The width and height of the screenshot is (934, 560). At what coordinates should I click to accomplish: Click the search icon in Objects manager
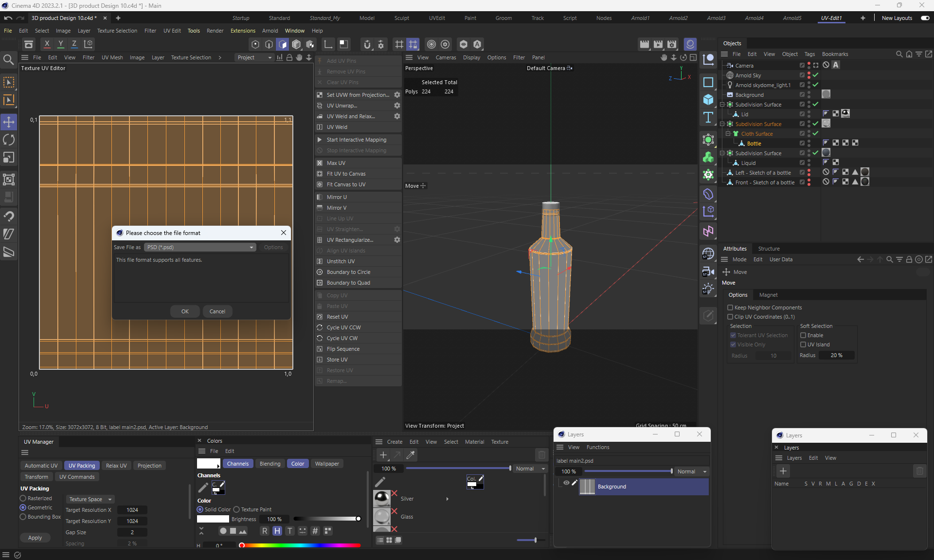[x=899, y=54]
